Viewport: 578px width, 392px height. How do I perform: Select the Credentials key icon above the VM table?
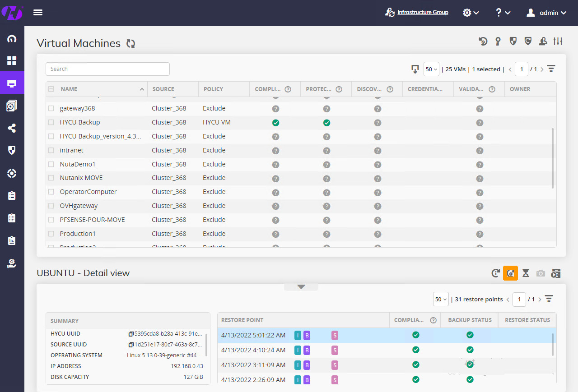pyautogui.click(x=498, y=41)
